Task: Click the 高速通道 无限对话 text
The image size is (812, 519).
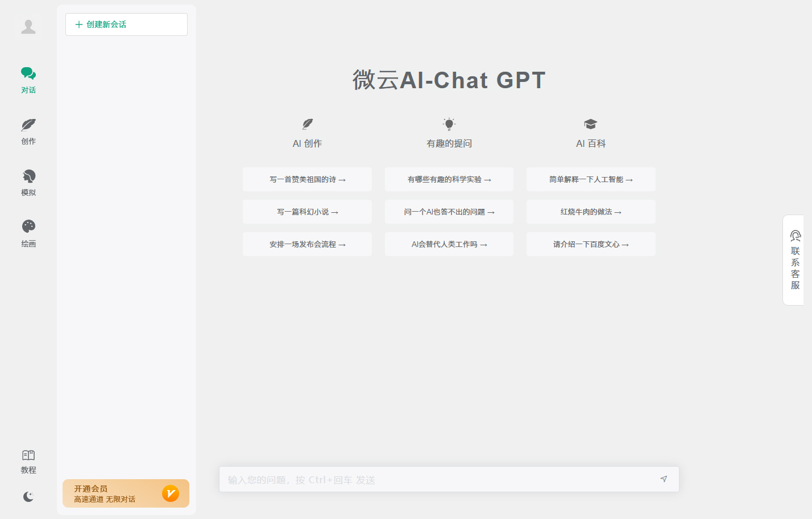Action: coord(105,499)
